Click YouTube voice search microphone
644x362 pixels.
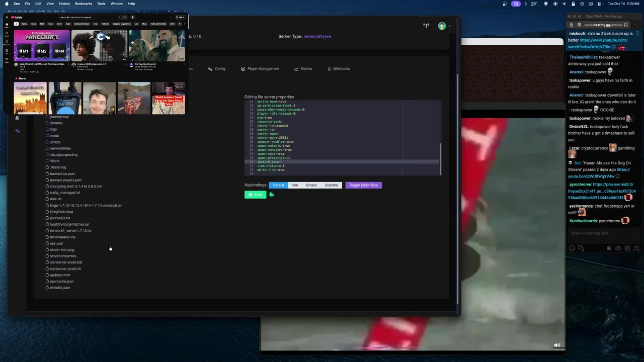click(x=132, y=18)
